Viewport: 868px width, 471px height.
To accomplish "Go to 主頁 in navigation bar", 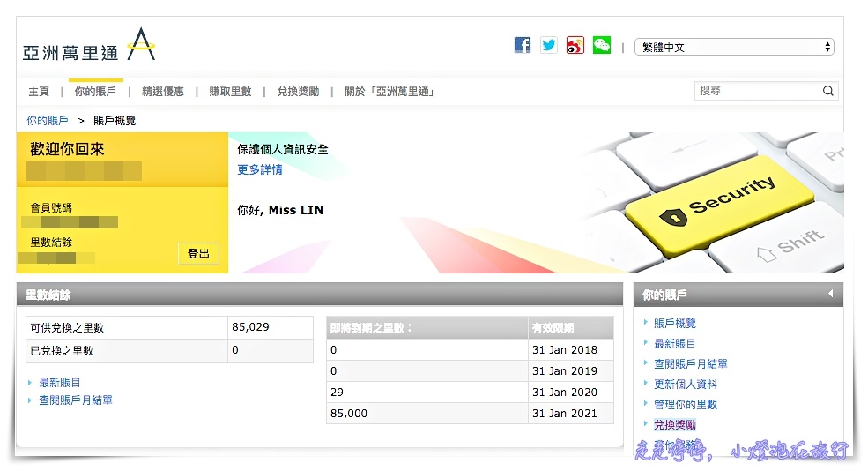I will pos(39,92).
